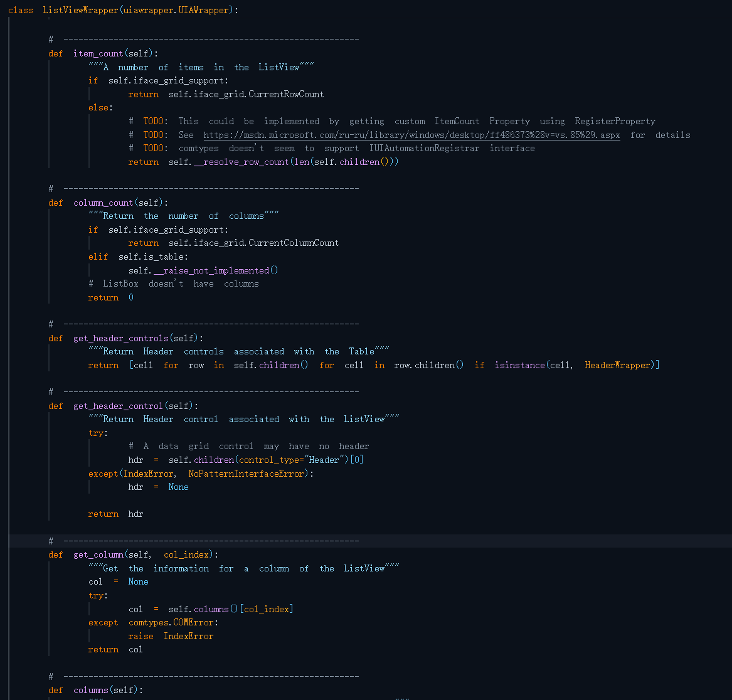Click 'raise IndexError' statement
Screen dimensions: 732x700
(171, 636)
